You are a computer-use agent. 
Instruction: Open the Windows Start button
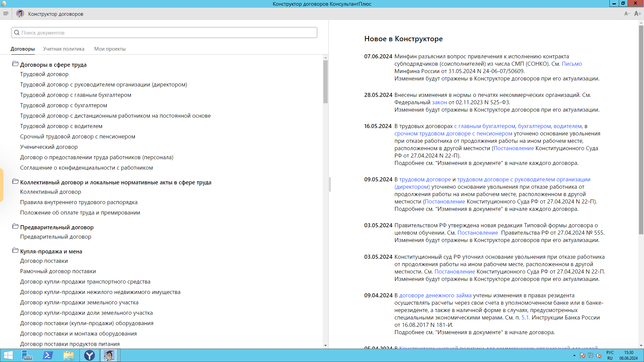[8, 355]
